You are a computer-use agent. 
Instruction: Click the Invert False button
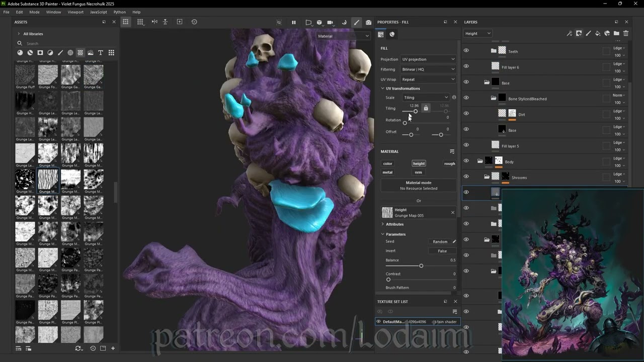point(442,251)
